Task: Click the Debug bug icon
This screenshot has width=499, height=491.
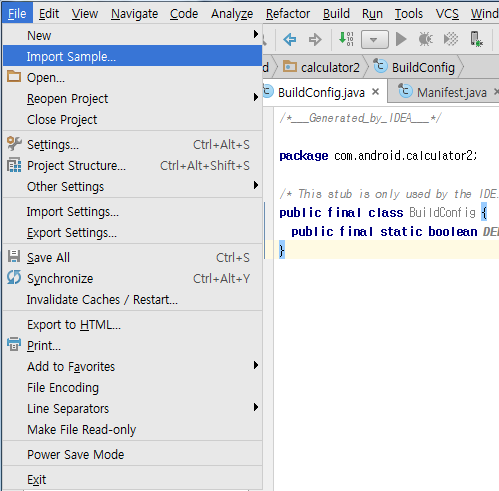Action: point(426,39)
